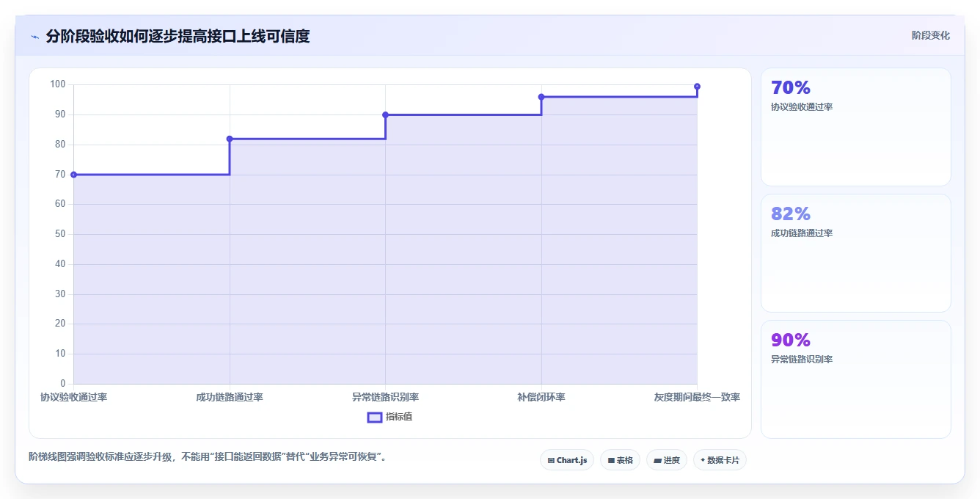Viewport: 980px width, 499px height.
Task: Click the data point at value 82
Action: [230, 139]
